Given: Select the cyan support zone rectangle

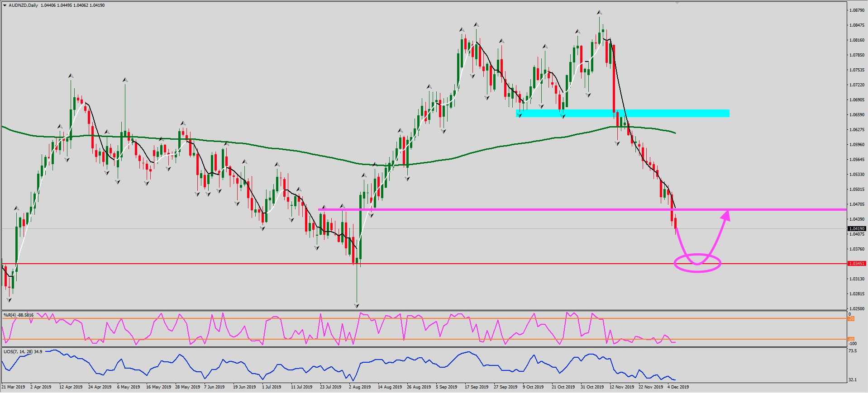Looking at the screenshot, I should point(623,113).
